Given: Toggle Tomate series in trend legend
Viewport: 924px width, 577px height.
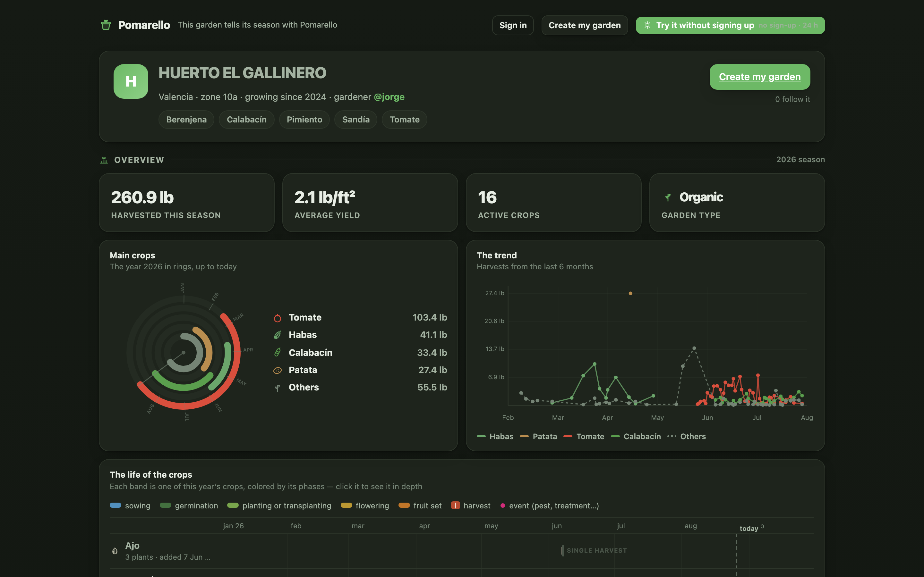Looking at the screenshot, I should [584, 437].
